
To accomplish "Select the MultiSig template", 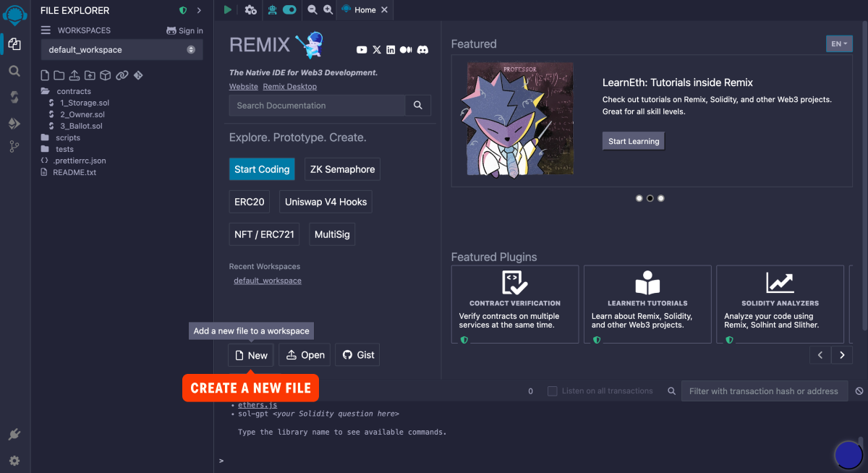I will [332, 234].
